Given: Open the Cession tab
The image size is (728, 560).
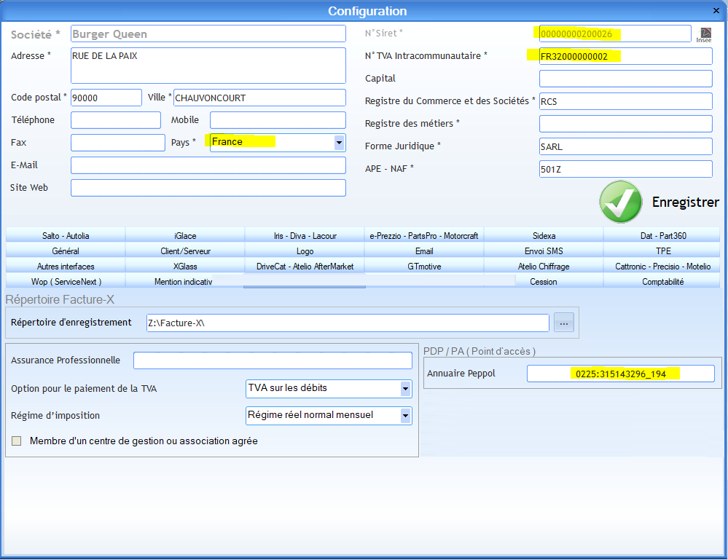Looking at the screenshot, I should pyautogui.click(x=544, y=282).
